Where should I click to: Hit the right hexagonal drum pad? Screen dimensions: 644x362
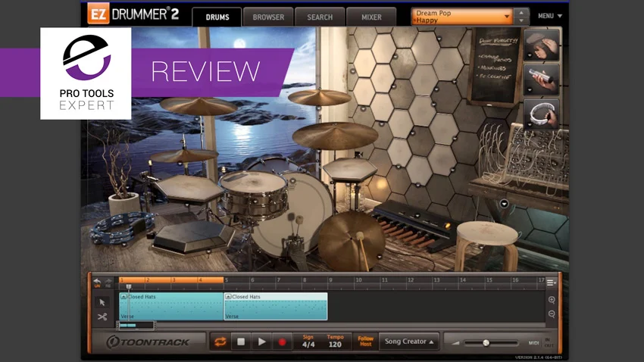[x=350, y=169]
